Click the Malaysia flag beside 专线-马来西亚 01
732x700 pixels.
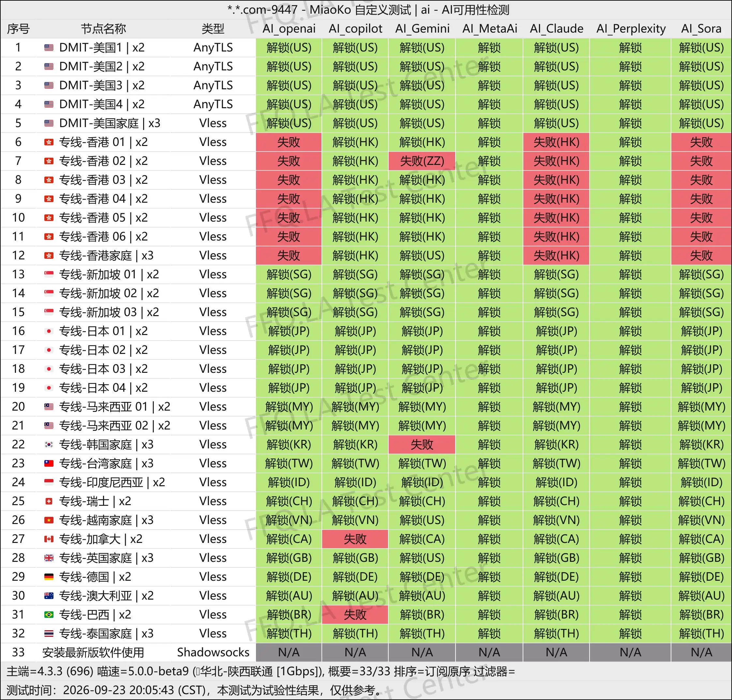coord(49,406)
